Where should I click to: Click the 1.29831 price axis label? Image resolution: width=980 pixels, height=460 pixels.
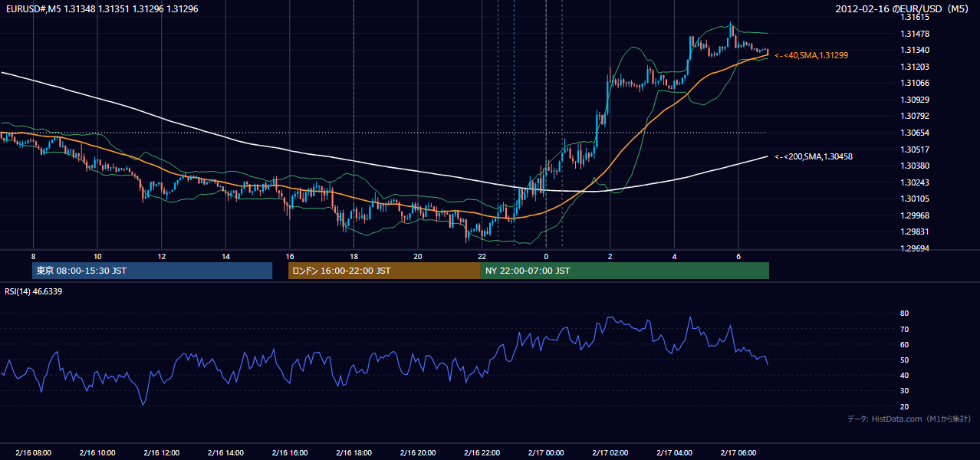pyautogui.click(x=916, y=232)
